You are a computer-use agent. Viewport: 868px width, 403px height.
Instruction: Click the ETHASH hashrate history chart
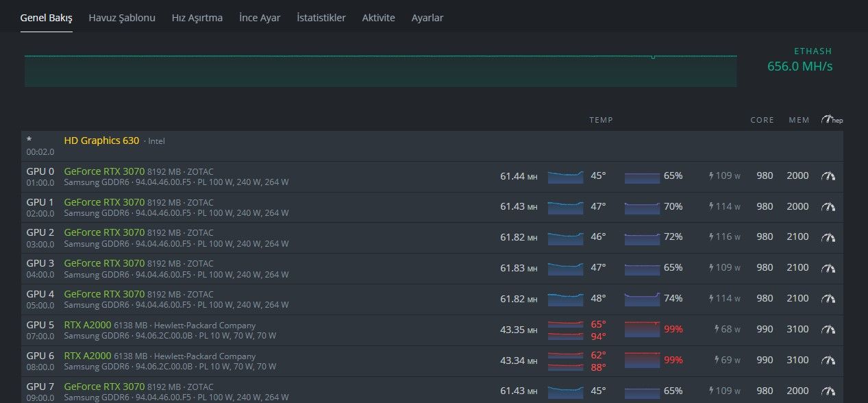(x=380, y=71)
